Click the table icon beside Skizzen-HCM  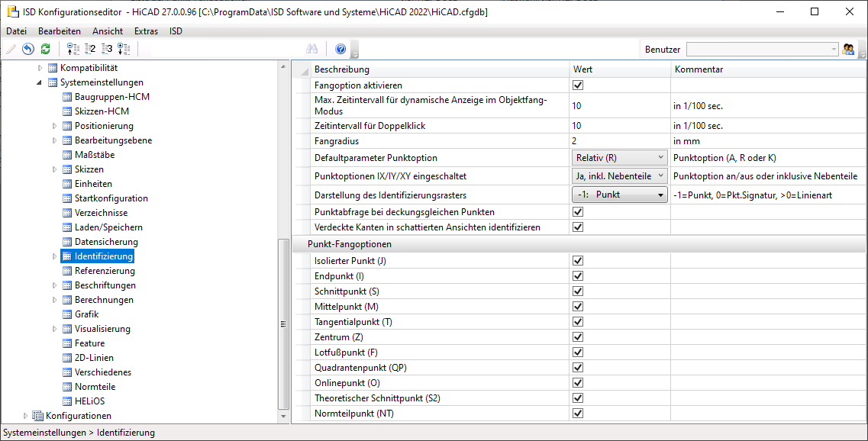pos(67,111)
